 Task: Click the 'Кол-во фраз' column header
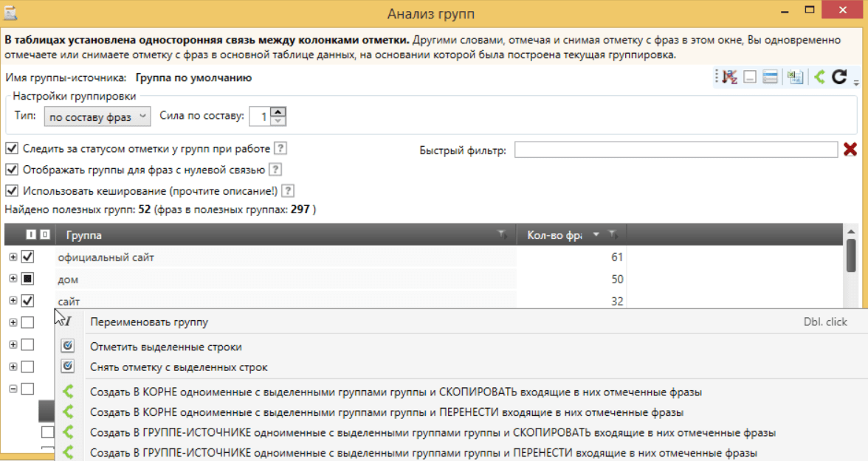tap(571, 235)
